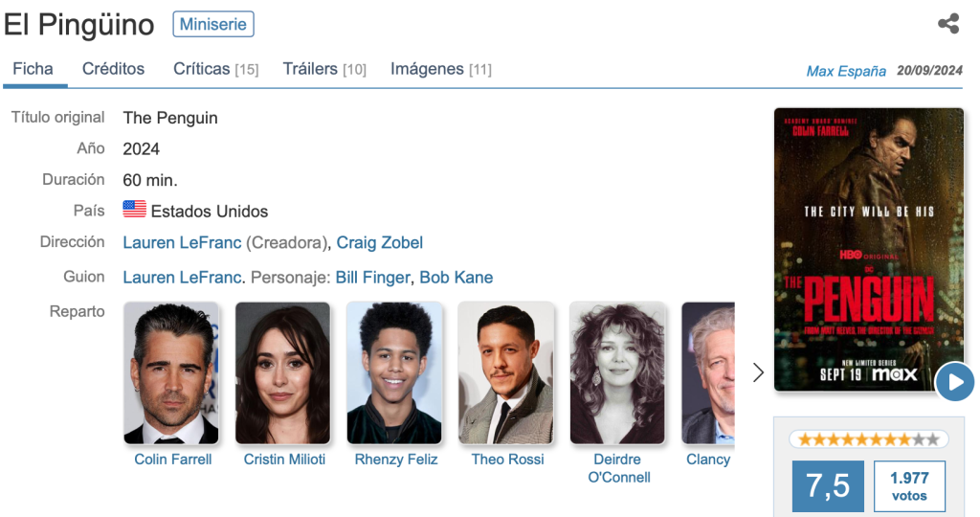Click the Craig Zobel link

[379, 243]
